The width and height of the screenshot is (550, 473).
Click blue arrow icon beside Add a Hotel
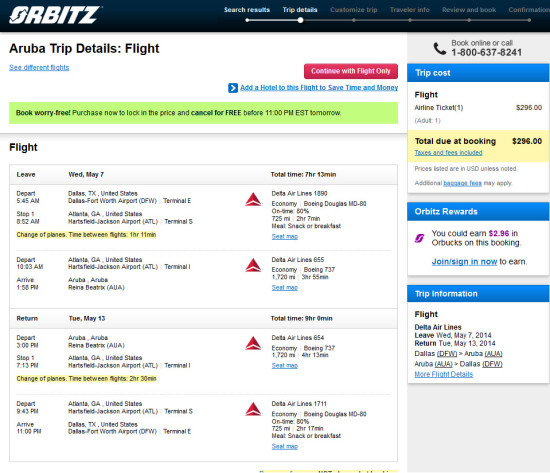tap(233, 88)
